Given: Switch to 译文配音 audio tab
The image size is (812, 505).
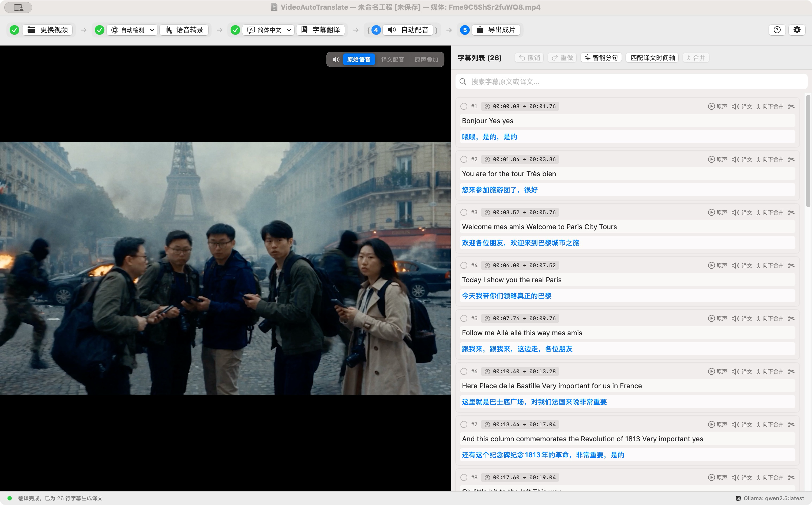Looking at the screenshot, I should click(x=392, y=59).
